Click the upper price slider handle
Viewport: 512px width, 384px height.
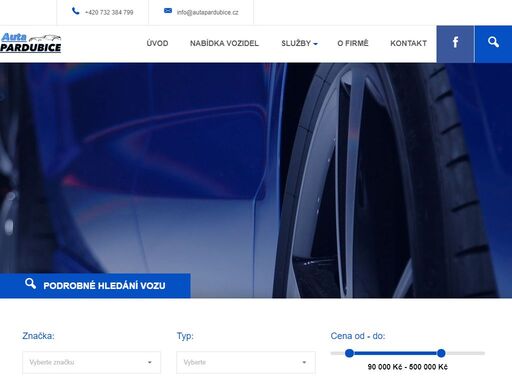441,353
